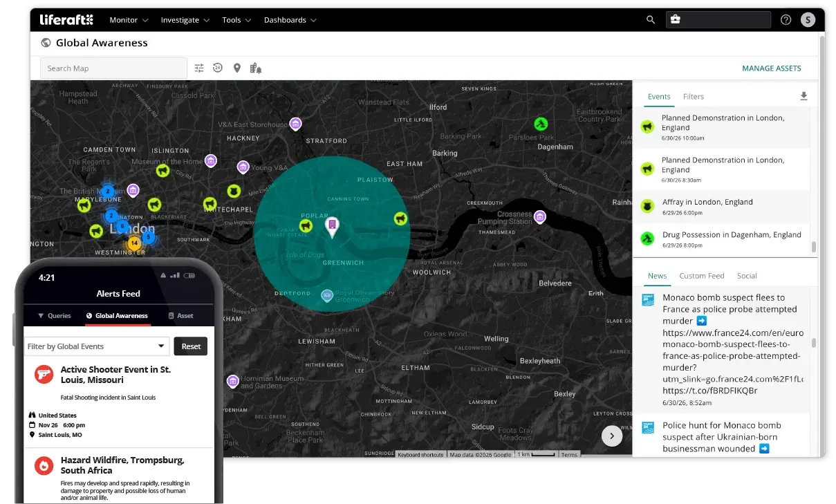
Task: Click the round next arrow on the map
Action: tap(612, 436)
